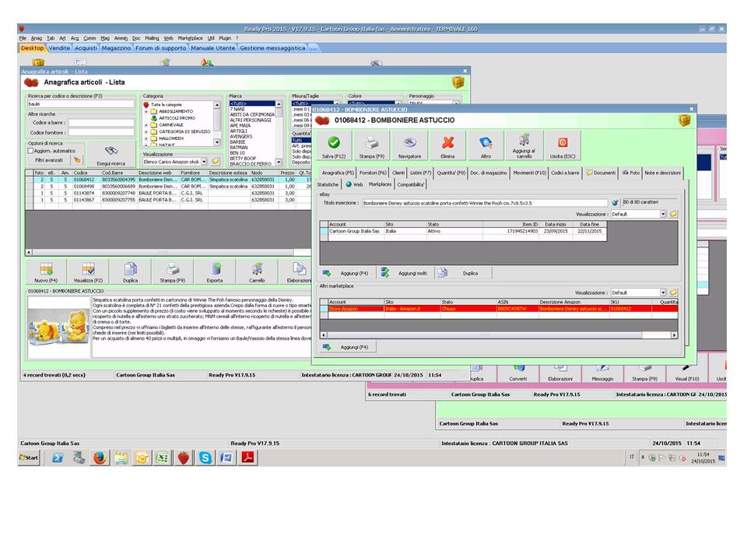Click the folder icon beside eBay Visualizzazione dropdown
This screenshot has height=560, width=747.
pyautogui.click(x=673, y=215)
